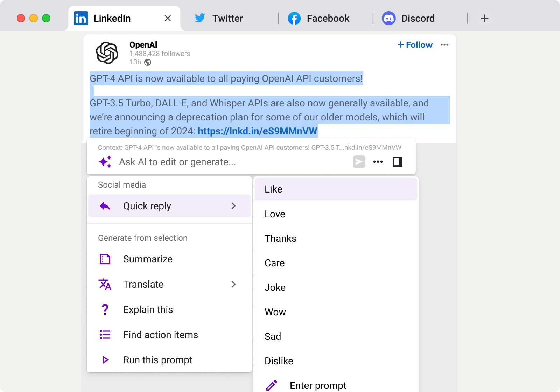Switch to the Discord tab

(x=418, y=18)
